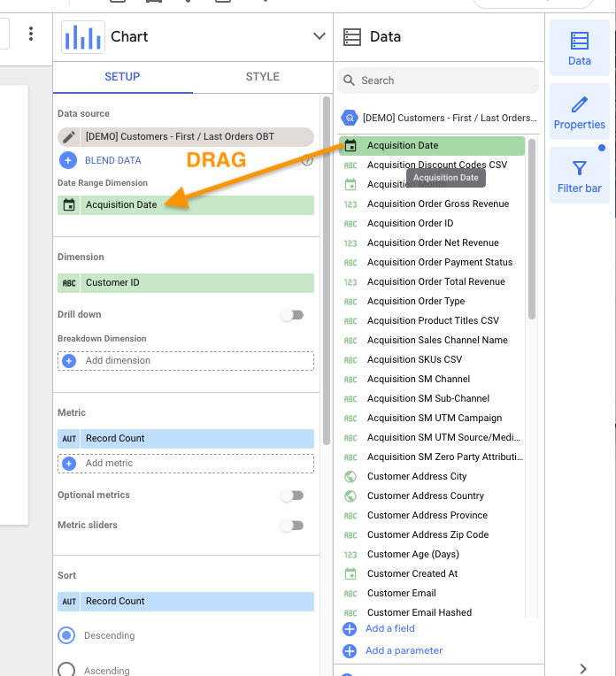Viewport: 616px width, 676px height.
Task: Click AUT icon on Sort Record Count
Action: (69, 602)
